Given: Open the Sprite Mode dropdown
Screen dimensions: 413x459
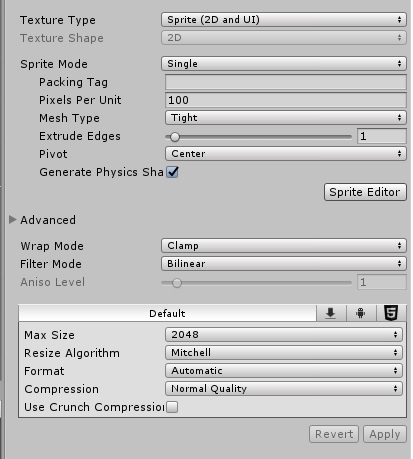Looking at the screenshot, I should [284, 63].
